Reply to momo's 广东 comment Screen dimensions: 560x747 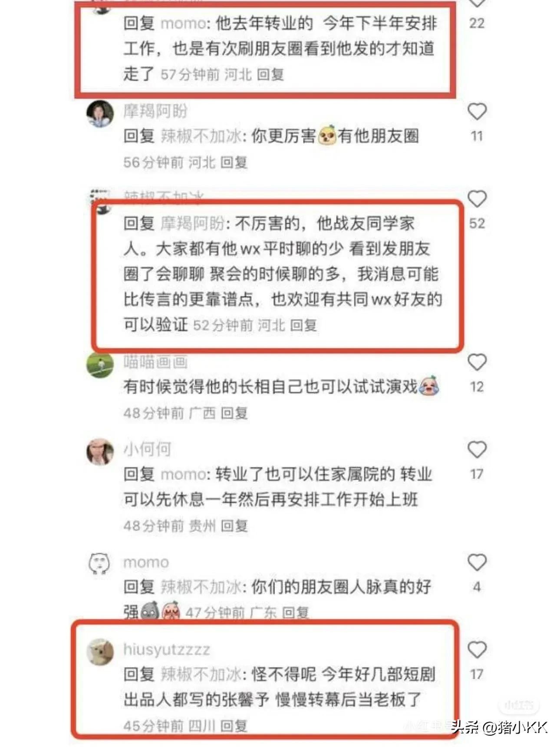tap(296, 613)
